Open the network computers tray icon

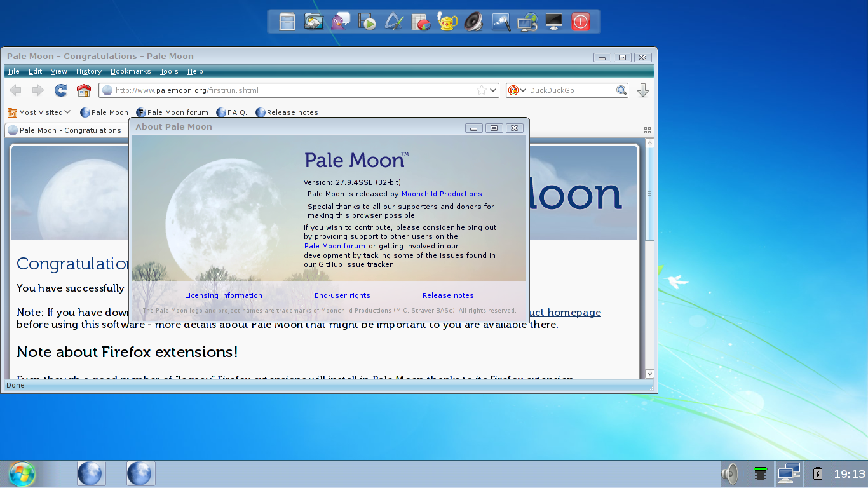(x=789, y=473)
